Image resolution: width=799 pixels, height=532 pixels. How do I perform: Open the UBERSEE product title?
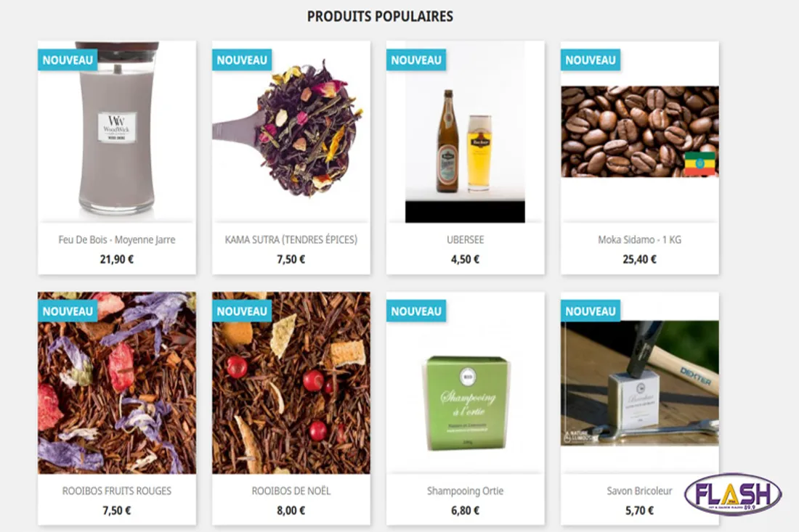(x=465, y=240)
